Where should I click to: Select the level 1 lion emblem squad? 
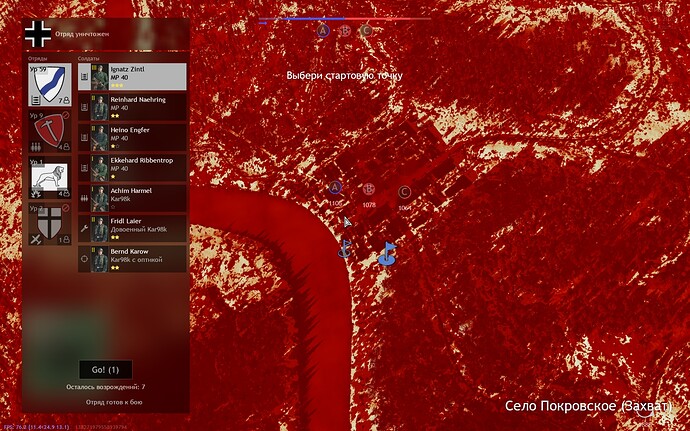click(x=50, y=177)
